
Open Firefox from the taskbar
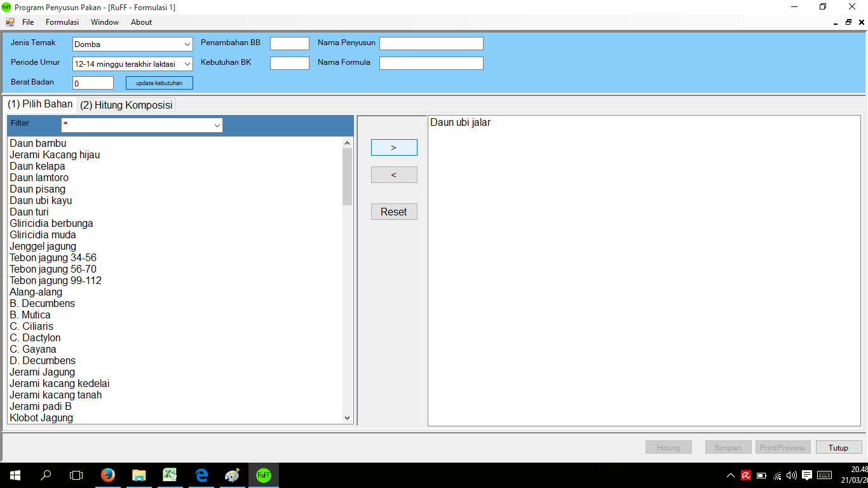108,475
